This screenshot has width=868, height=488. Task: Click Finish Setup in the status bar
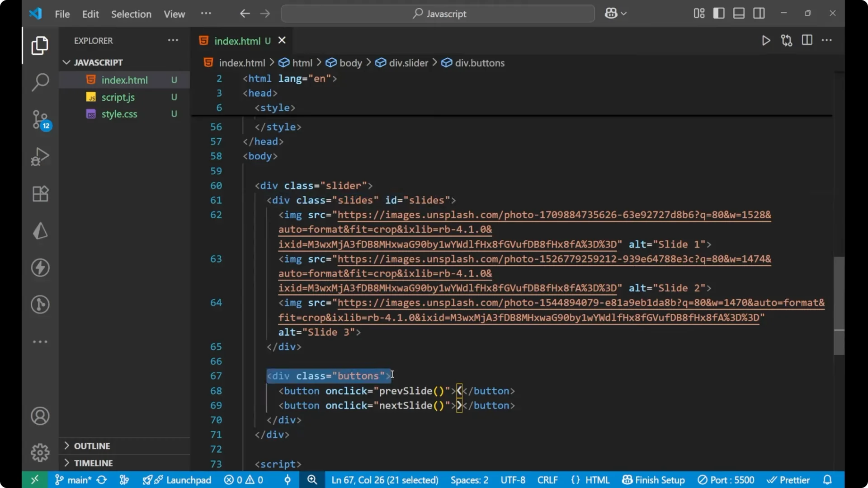[x=653, y=480]
